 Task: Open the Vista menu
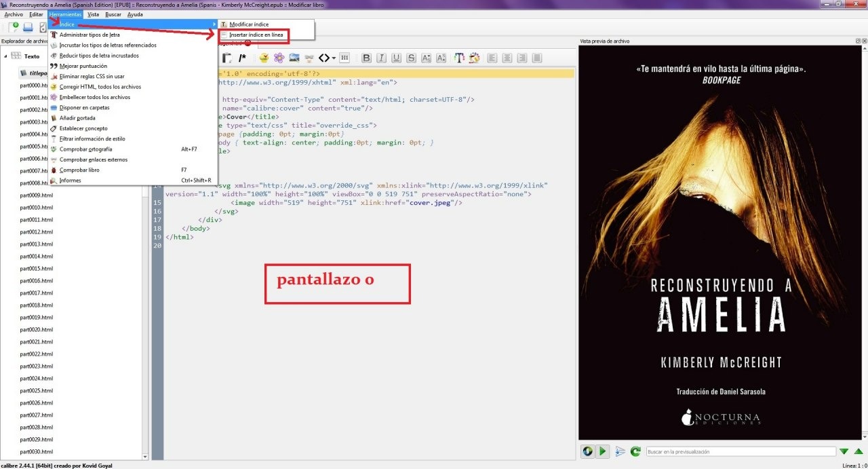pos(93,14)
